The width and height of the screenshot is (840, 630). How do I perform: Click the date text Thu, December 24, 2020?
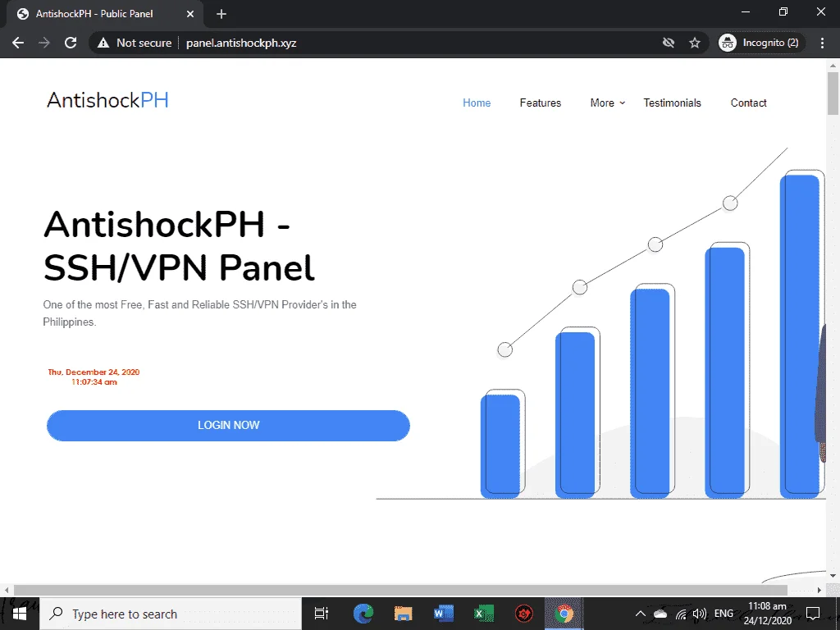coord(94,372)
